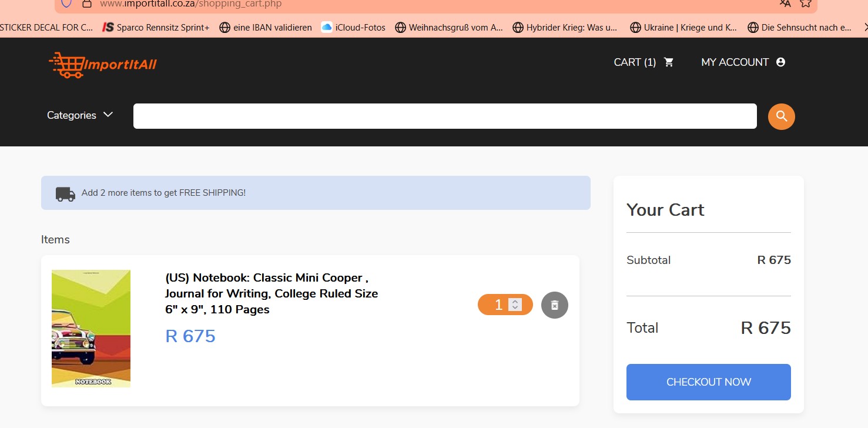Open the CART (1) menu item
Screen dimensions: 868x428
click(635, 62)
